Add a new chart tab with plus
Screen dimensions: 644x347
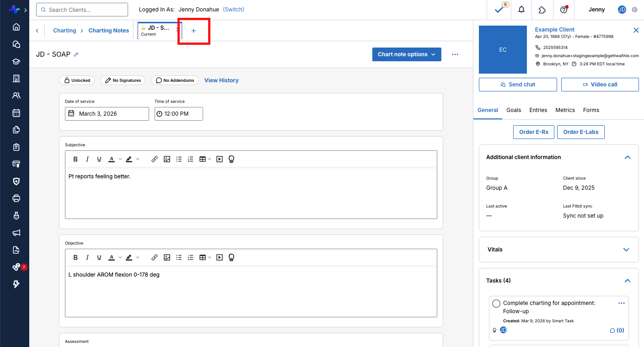[193, 31]
